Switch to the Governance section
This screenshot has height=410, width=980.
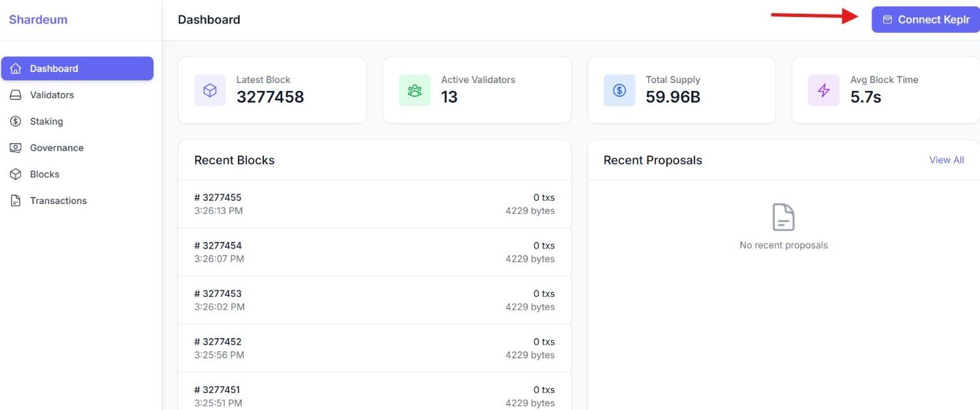pyautogui.click(x=56, y=147)
